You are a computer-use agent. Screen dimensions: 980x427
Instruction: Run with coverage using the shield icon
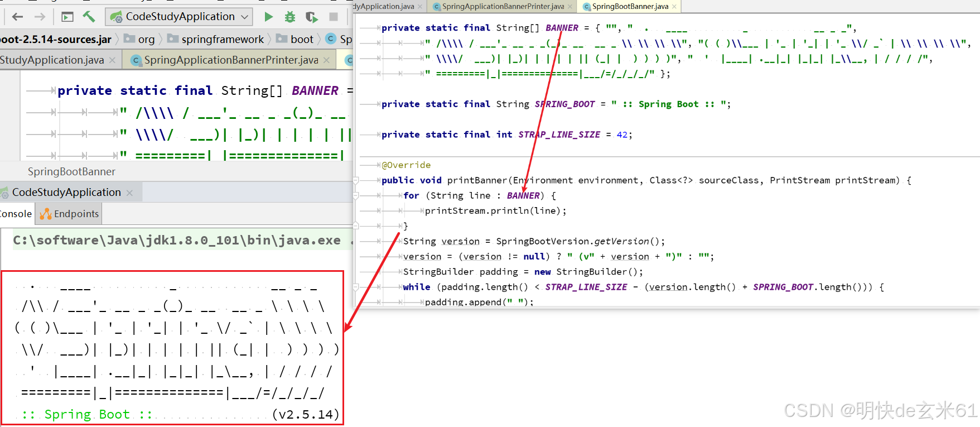point(312,17)
